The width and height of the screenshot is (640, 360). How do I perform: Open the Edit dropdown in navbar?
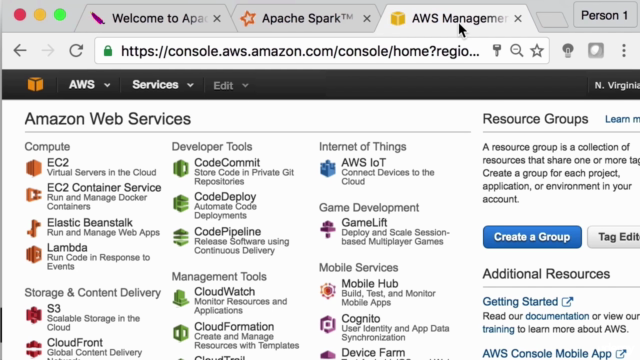coord(231,86)
